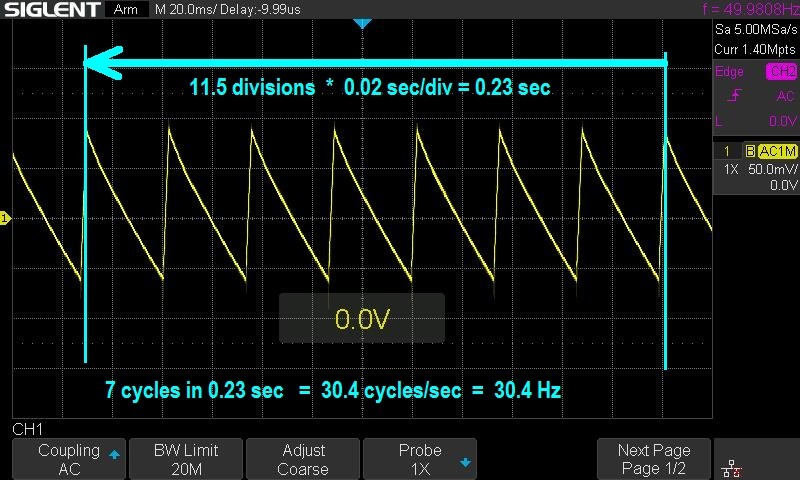Click the Curr 1.40Mpts memory depth
The height and width of the screenshot is (480, 800).
point(755,49)
